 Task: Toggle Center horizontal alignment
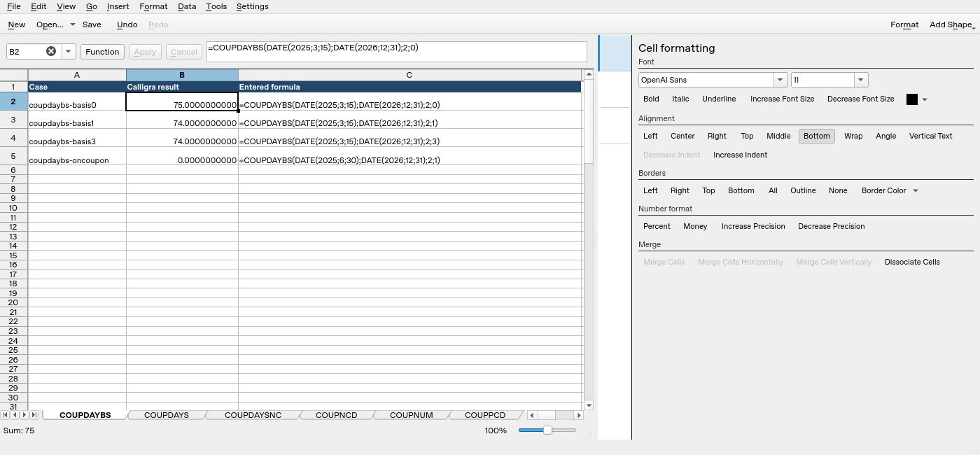[x=682, y=136]
